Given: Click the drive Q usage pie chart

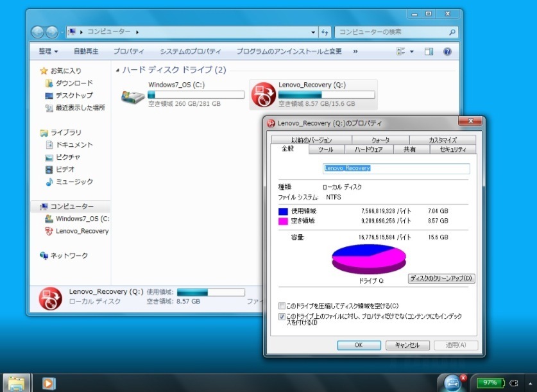Looking at the screenshot, I should click(x=369, y=259).
